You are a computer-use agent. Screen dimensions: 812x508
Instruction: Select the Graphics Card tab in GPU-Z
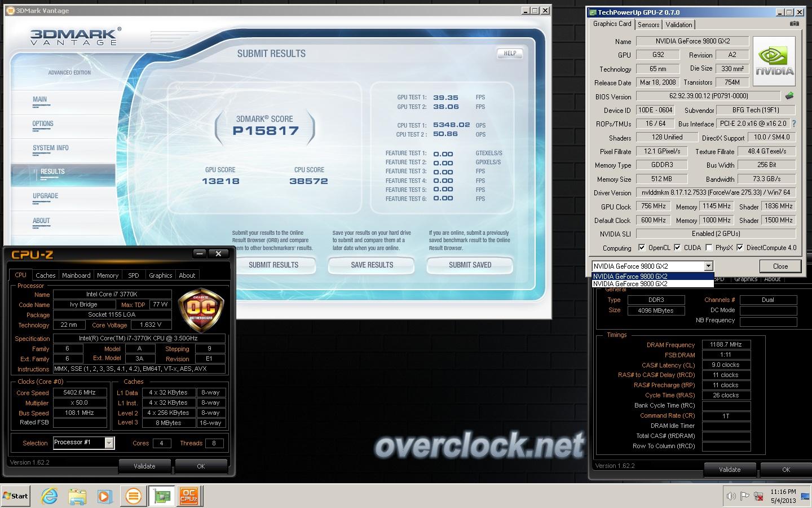tap(612, 24)
